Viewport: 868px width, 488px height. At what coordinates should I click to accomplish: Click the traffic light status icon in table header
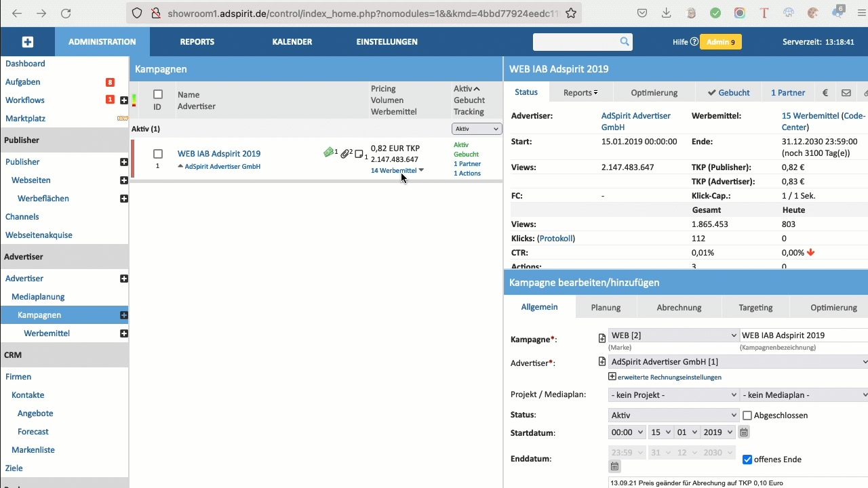click(x=134, y=100)
